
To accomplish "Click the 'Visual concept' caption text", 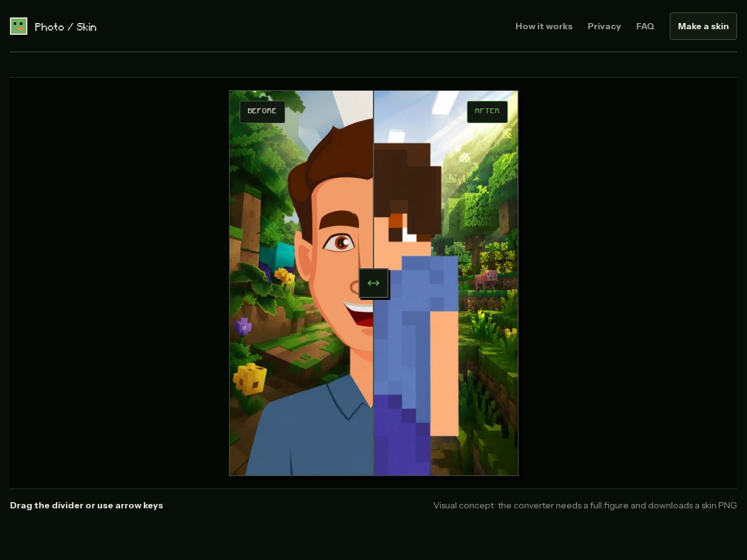I will point(585,505).
